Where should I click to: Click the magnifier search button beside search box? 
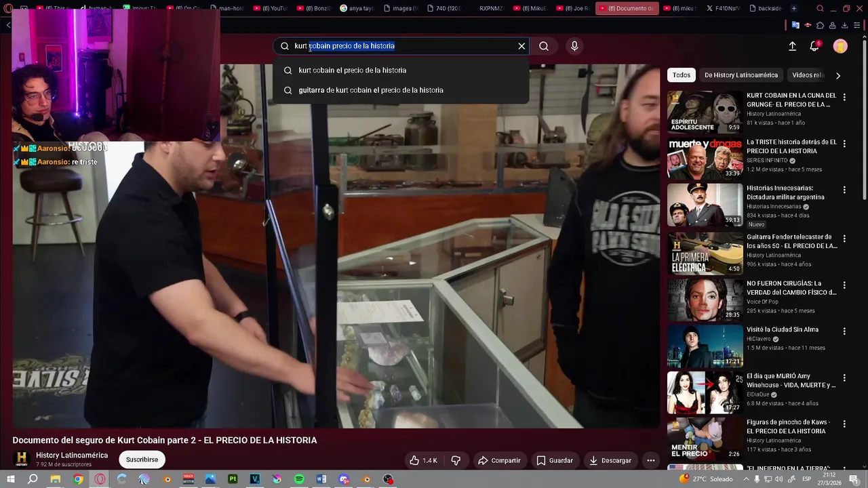(x=544, y=46)
